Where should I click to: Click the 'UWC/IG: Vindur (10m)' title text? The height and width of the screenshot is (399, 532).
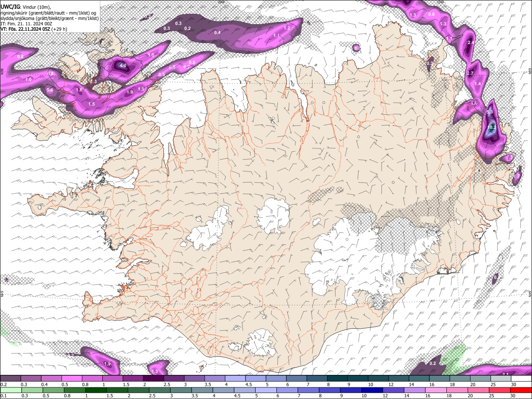(25, 7)
